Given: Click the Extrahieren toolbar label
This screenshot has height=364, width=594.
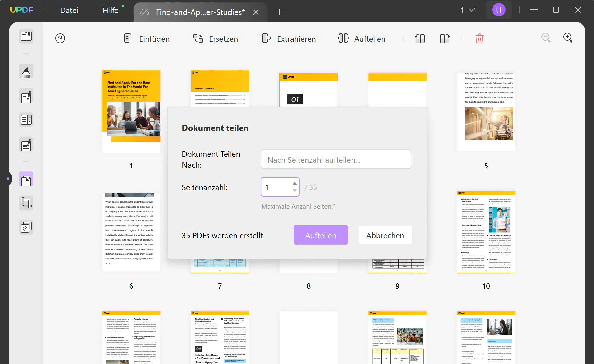Looking at the screenshot, I should pyautogui.click(x=296, y=39).
